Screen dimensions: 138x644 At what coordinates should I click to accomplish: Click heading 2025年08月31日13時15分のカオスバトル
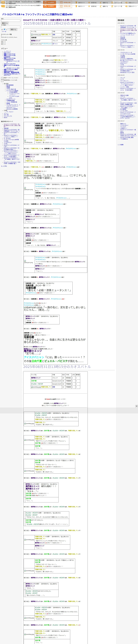coord(57,367)
